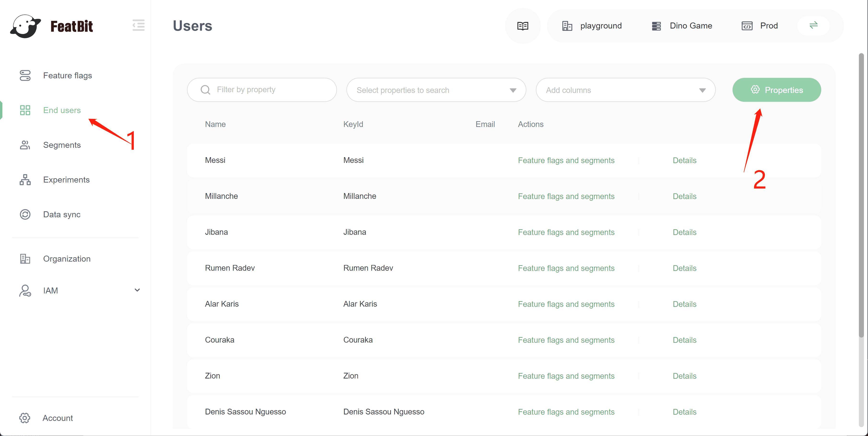
Task: Click the Experiments sidebar icon
Action: pyautogui.click(x=25, y=180)
